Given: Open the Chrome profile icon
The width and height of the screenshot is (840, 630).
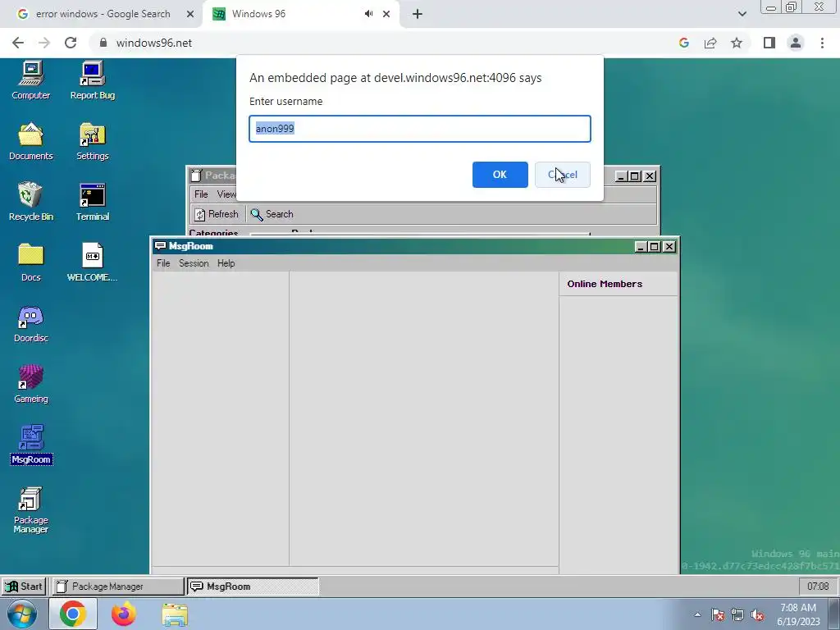Looking at the screenshot, I should point(796,43).
